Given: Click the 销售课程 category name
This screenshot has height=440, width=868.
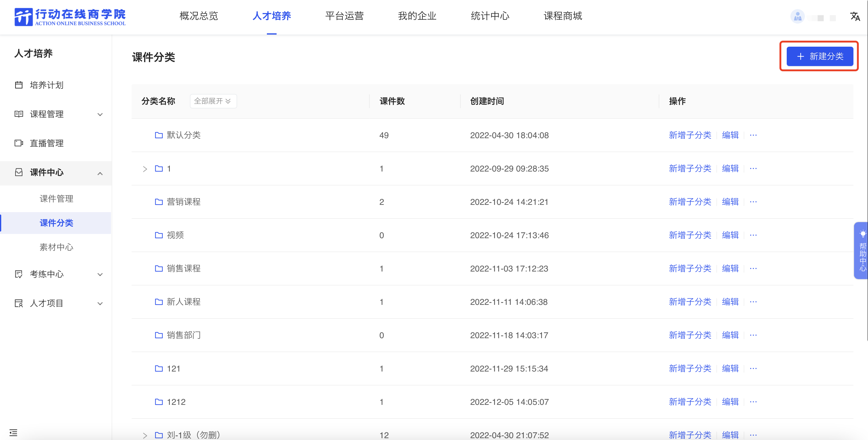Looking at the screenshot, I should [x=184, y=268].
